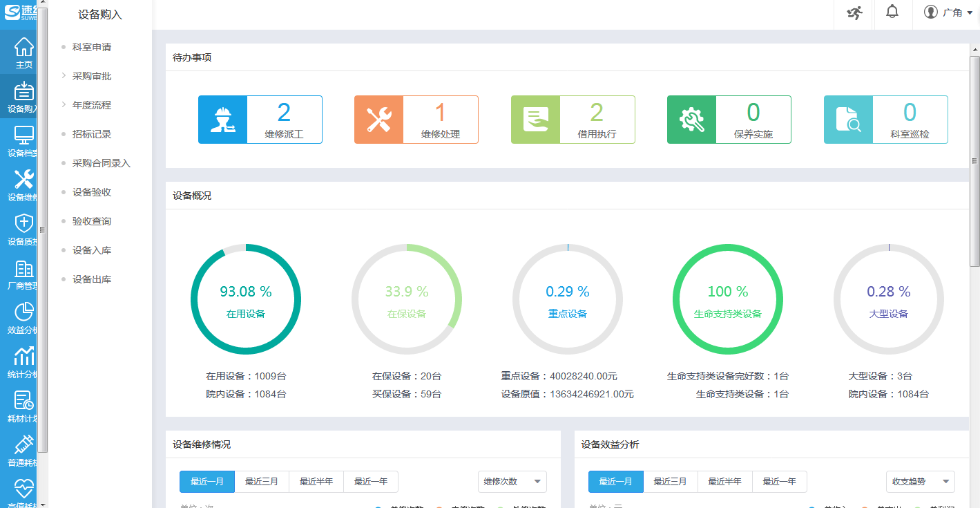Open the 保养实施 count of 0
This screenshot has width=980, height=508.
pyautogui.click(x=753, y=112)
